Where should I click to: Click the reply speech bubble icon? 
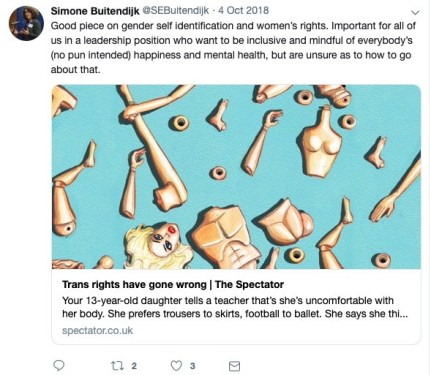click(x=59, y=366)
